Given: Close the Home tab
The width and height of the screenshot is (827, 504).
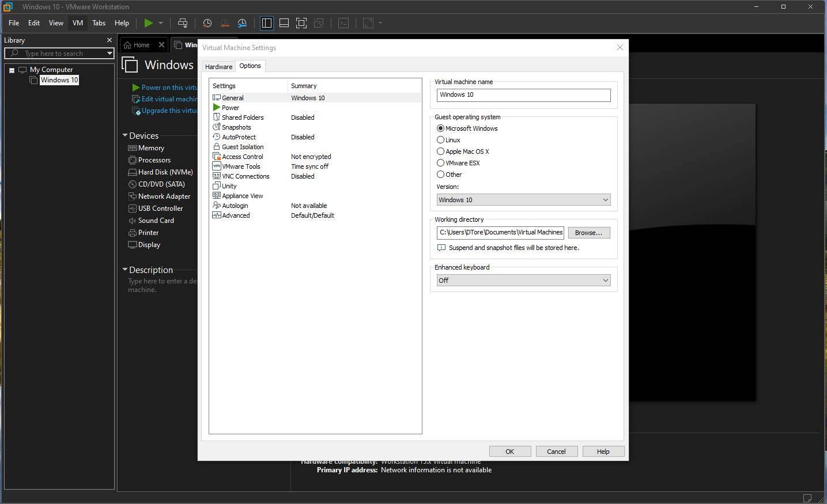Looking at the screenshot, I should 161,45.
